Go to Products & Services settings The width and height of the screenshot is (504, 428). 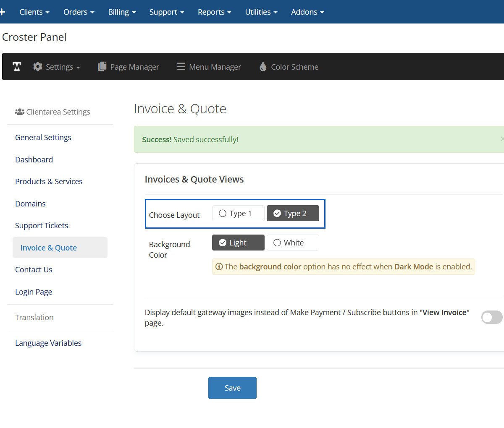click(49, 181)
